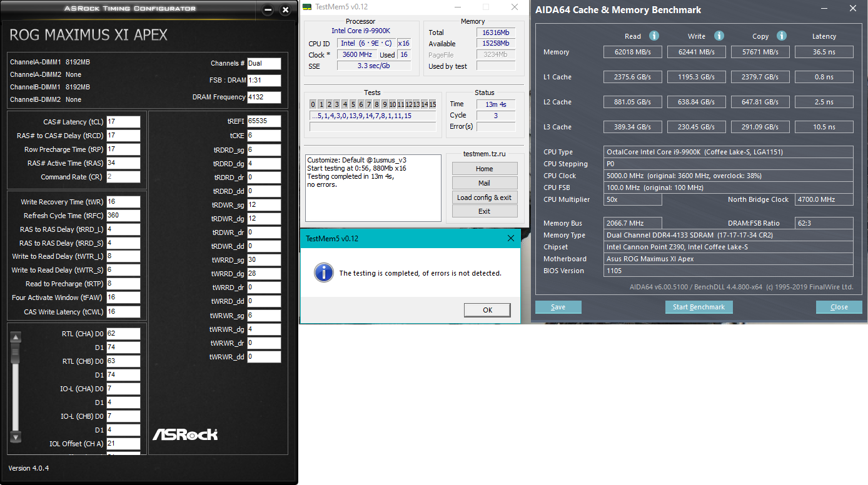This screenshot has height=485, width=868.
Task: Click the L3 Cache Latency value "10.5 ns"
Action: [824, 127]
